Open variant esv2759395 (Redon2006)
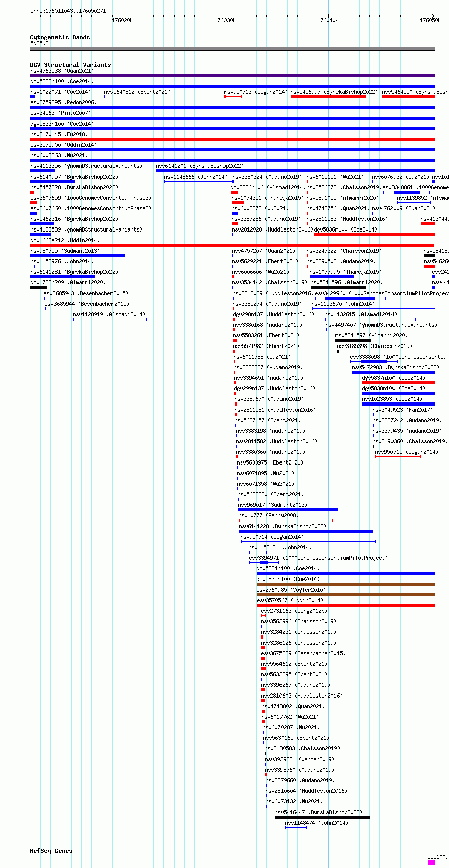This screenshot has height=868, width=449. (x=63, y=102)
